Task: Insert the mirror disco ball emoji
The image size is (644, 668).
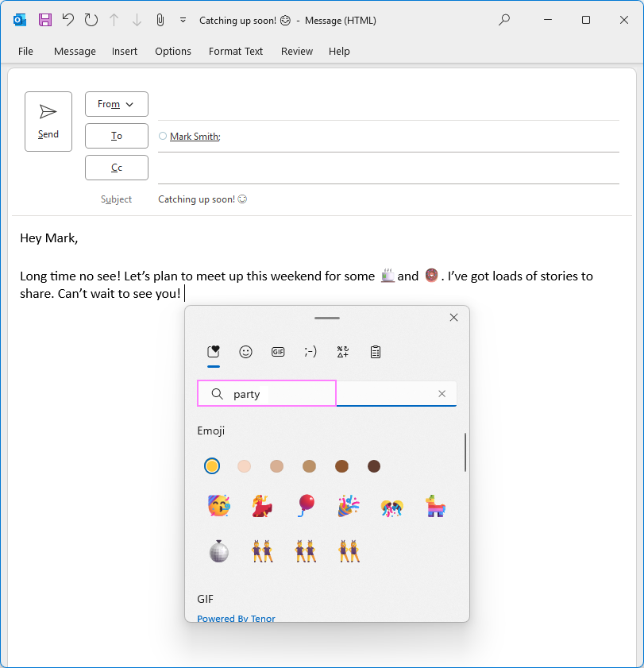Action: coord(219,551)
